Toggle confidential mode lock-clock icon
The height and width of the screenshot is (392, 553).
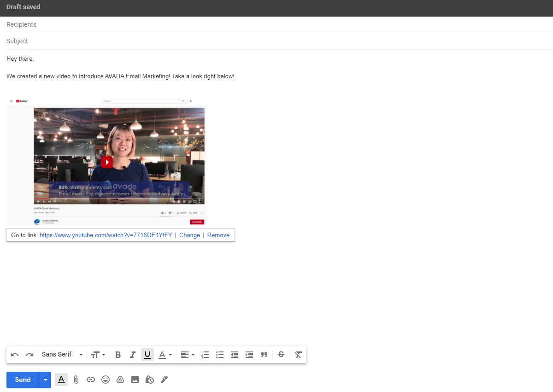(149, 380)
